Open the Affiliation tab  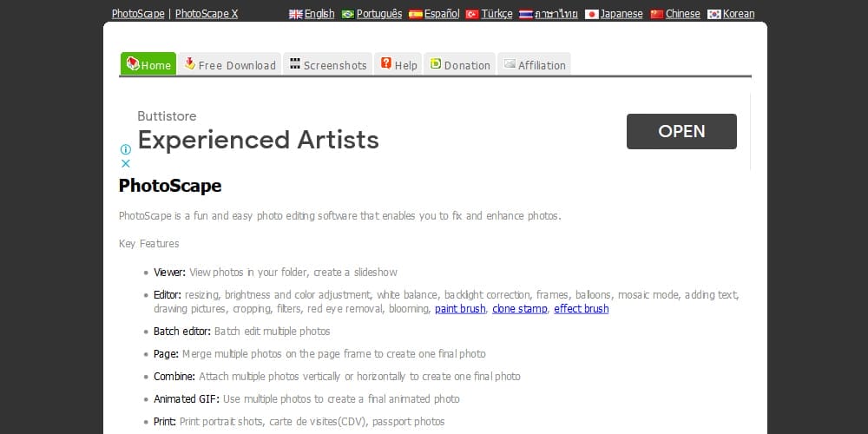(x=534, y=63)
